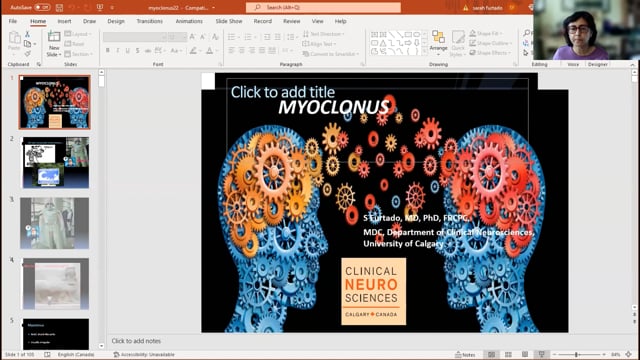Image resolution: width=640 pixels, height=360 pixels.
Task: Open the Help tab
Action: click(340, 21)
